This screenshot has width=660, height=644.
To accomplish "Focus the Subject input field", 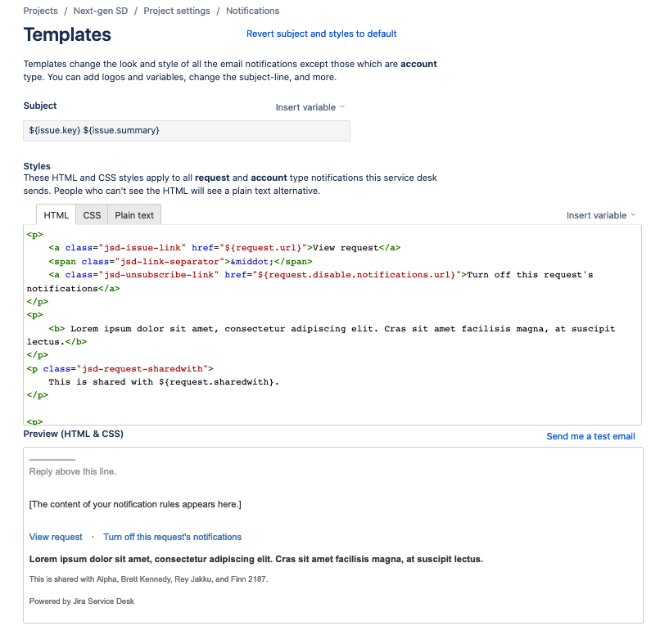I will coord(187,131).
